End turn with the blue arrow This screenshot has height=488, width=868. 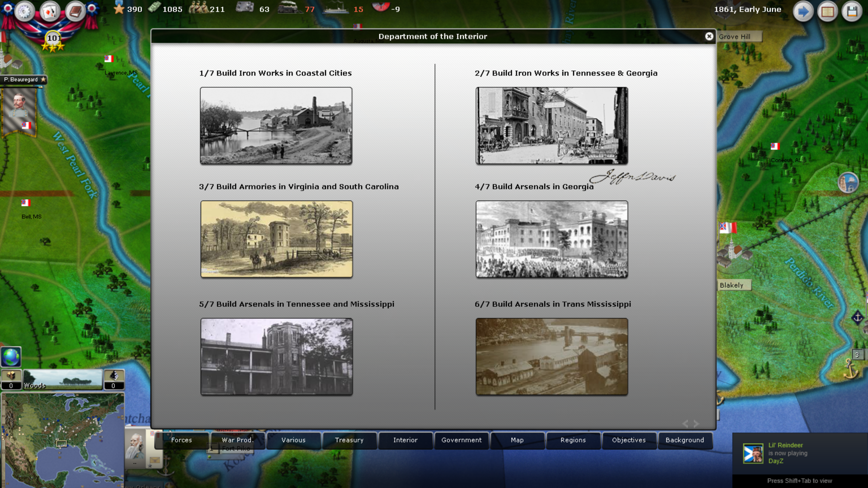coord(803,12)
